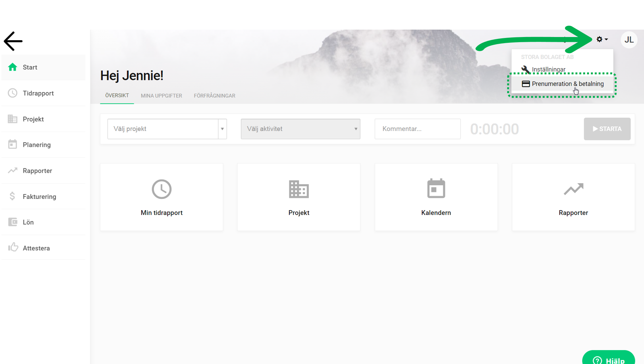The height and width of the screenshot is (364, 644).
Task: Go to Tidrapport clock icon in sidebar
Action: point(13,93)
